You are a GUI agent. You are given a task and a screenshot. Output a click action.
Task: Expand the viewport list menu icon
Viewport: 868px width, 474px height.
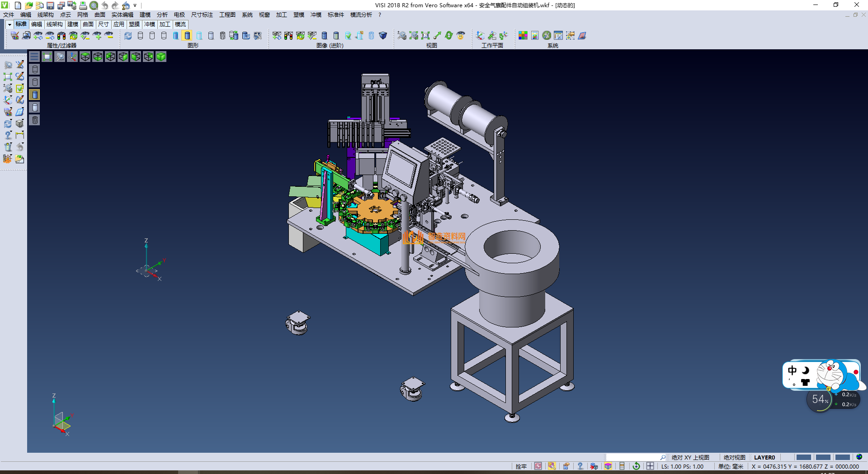34,57
